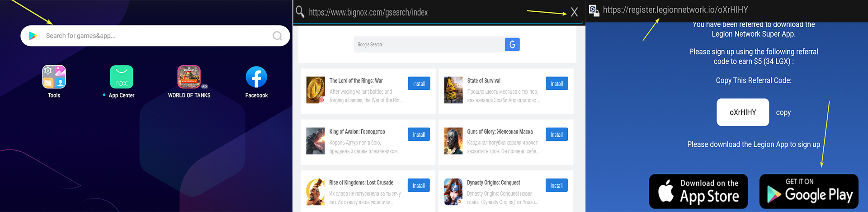Click the site icon beside legionnetwork URL
Image resolution: width=868 pixels, height=212 pixels.
[x=594, y=10]
